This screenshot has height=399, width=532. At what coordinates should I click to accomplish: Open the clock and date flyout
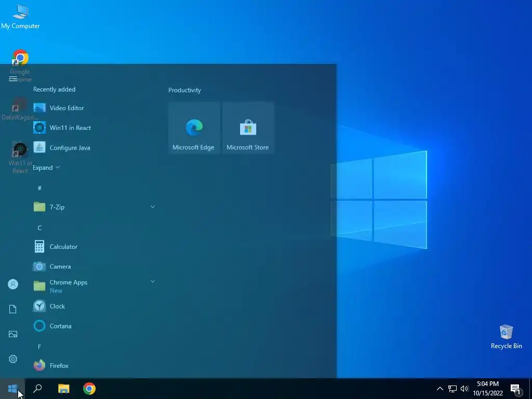[x=488, y=389]
